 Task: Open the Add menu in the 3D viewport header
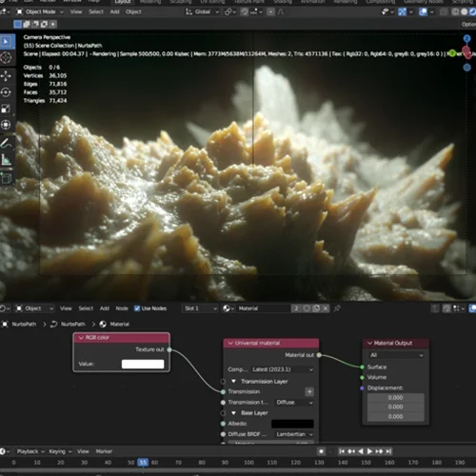115,12
